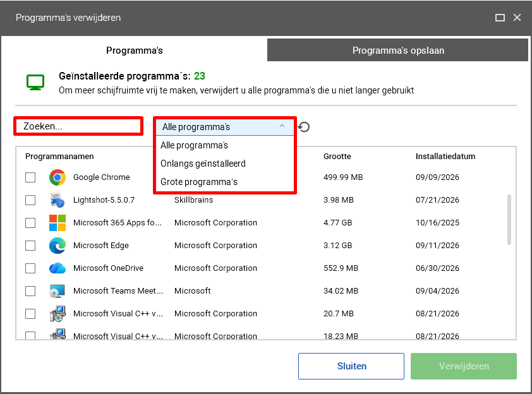
Task: Click the Microsoft 365 Apps icon
Action: 57,223
